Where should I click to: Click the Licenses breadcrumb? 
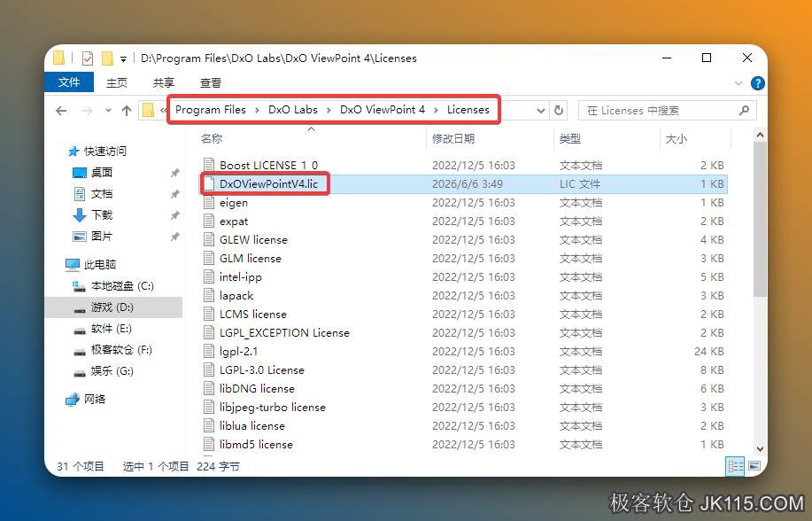(468, 110)
